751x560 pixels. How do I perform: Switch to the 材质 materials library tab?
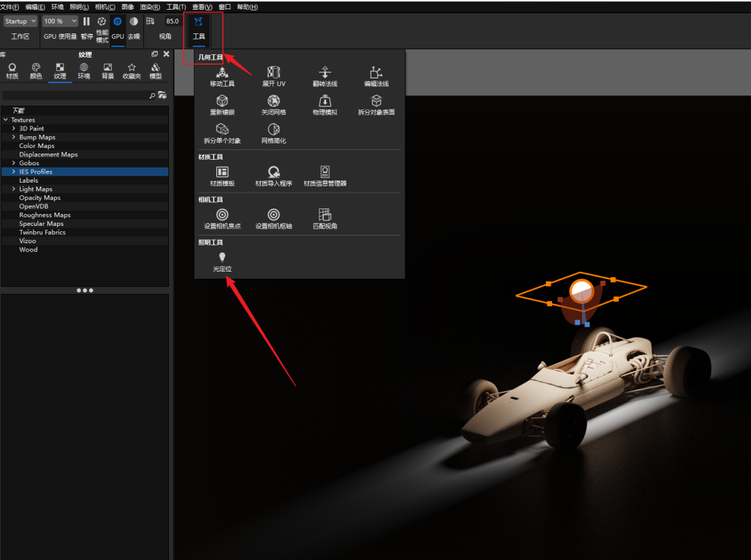click(12, 71)
